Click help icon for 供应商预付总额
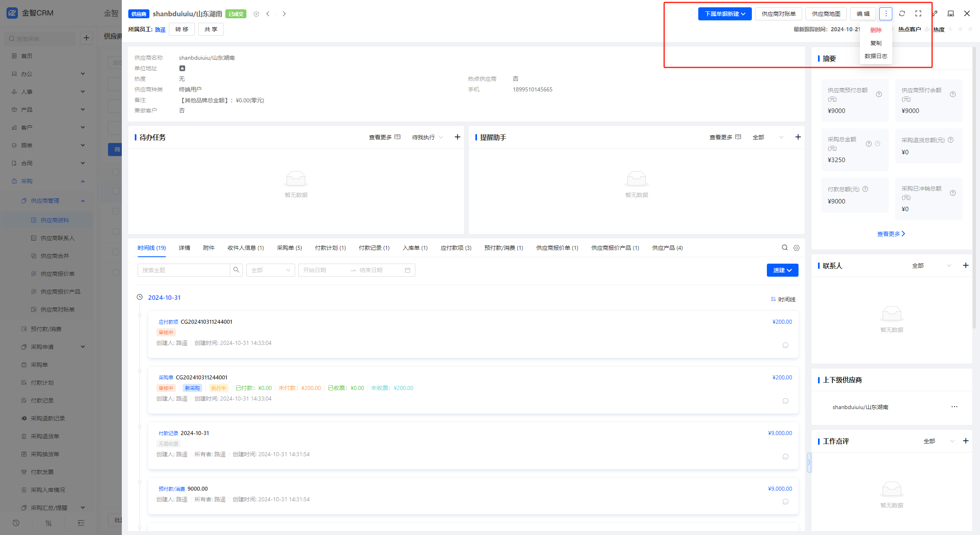980x535 pixels. (x=879, y=94)
